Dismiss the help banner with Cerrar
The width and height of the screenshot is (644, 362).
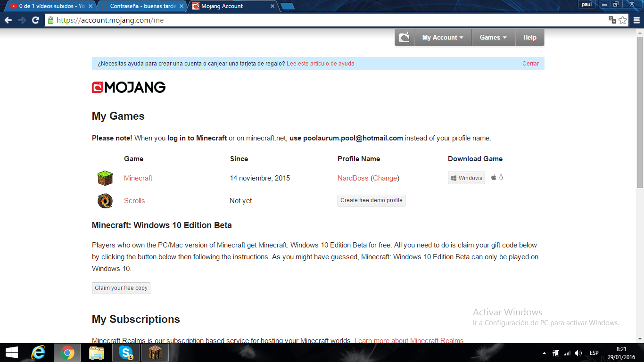(x=530, y=64)
